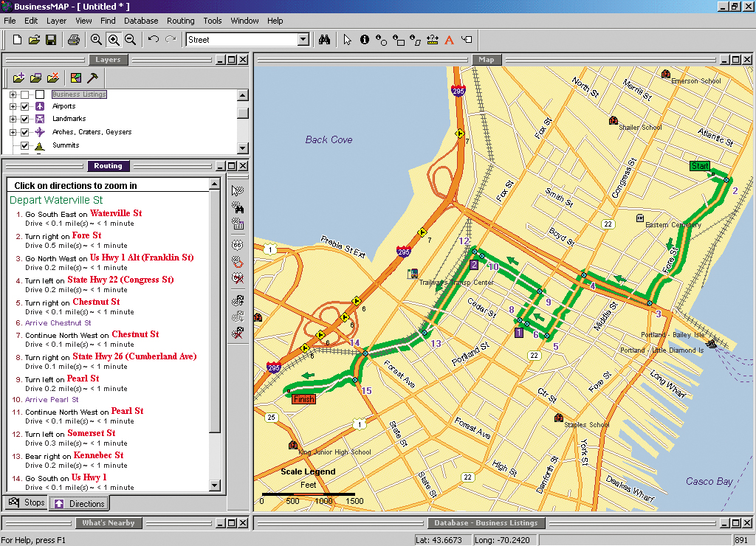Click the Finish marker on the map

pyautogui.click(x=303, y=399)
